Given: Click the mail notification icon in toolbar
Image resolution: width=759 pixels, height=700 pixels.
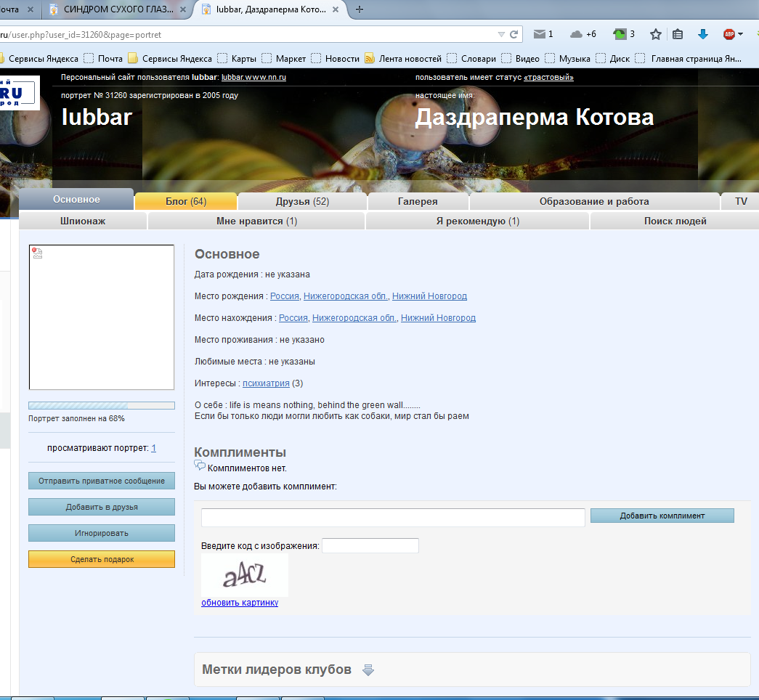Looking at the screenshot, I should (x=540, y=34).
